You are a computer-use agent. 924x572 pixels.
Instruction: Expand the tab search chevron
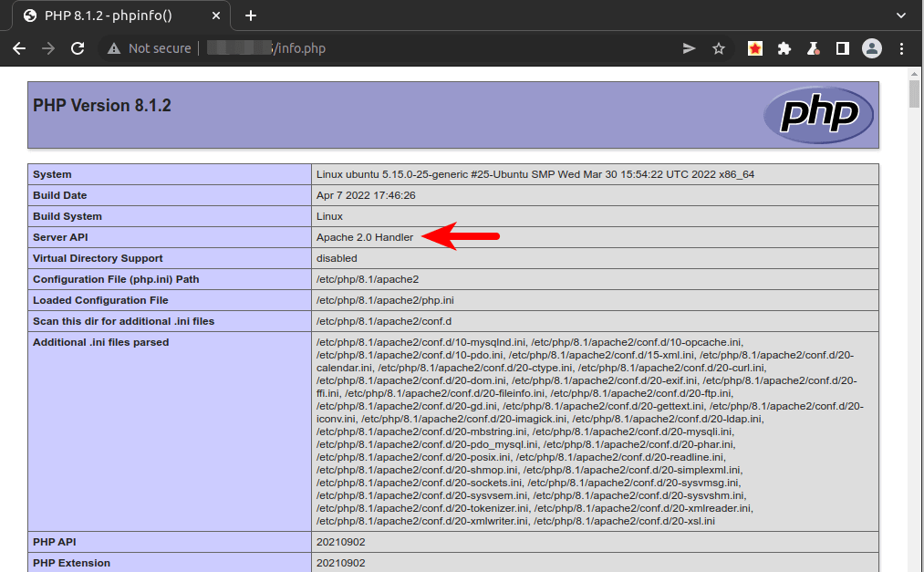902,16
